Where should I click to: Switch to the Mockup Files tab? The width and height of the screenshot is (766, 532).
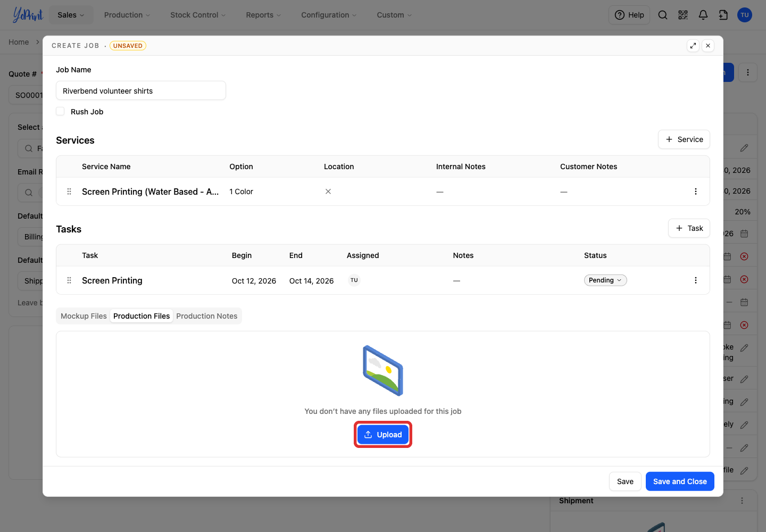pos(84,316)
